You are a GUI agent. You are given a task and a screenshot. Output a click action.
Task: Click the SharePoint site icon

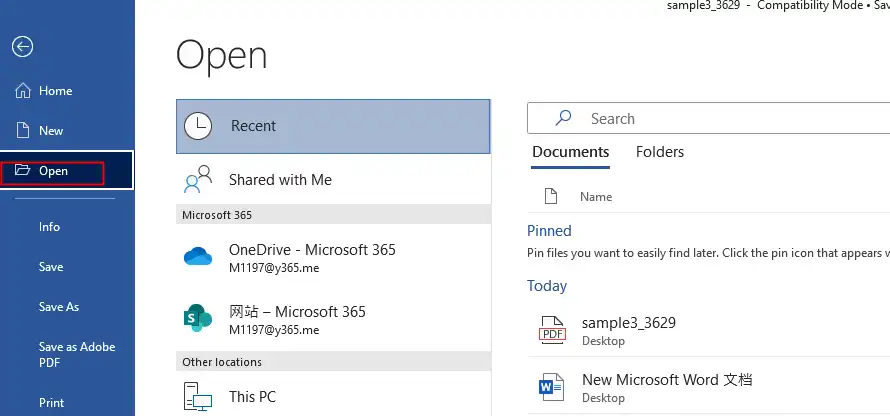click(198, 318)
